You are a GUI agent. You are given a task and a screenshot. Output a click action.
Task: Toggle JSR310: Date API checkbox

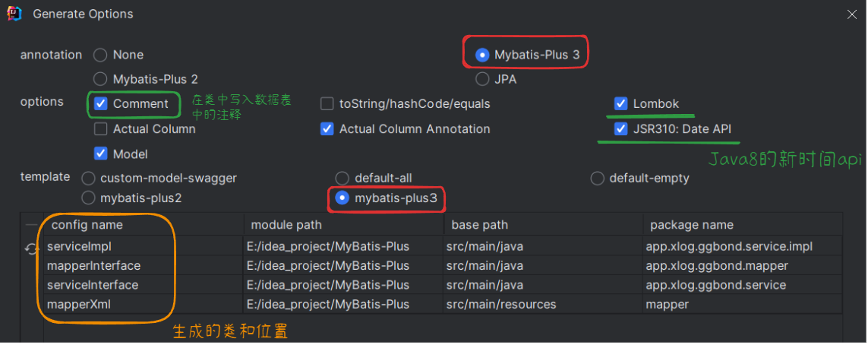(x=620, y=129)
